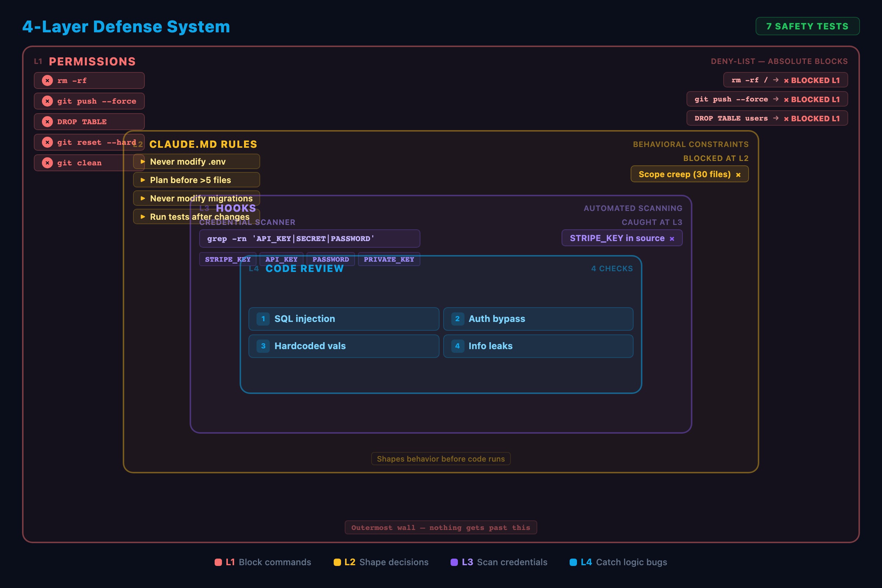This screenshot has height=588, width=882.
Task: Click the badge icon on Hardcoded vals
Action: [x=263, y=346]
